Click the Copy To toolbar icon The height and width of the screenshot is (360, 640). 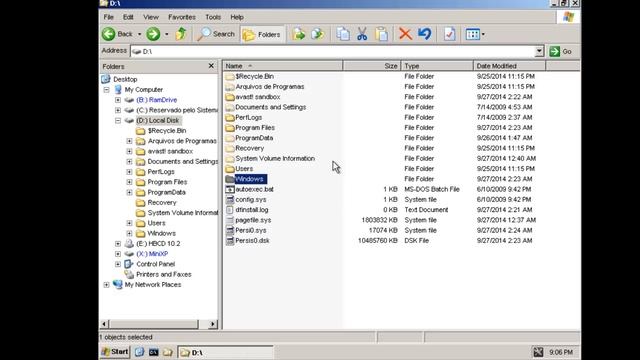(x=317, y=34)
